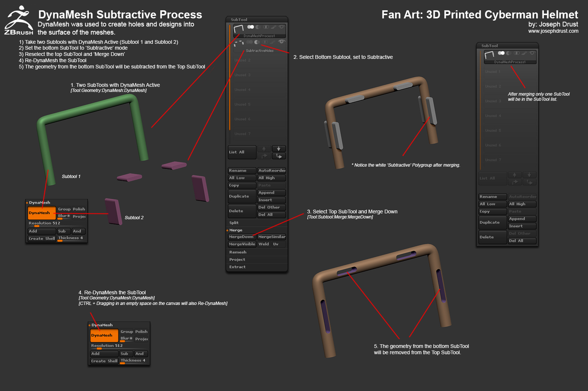588x391 pixels.
Task: Click move-up curved arrow in middle SubTool panel
Action: [x=264, y=156]
